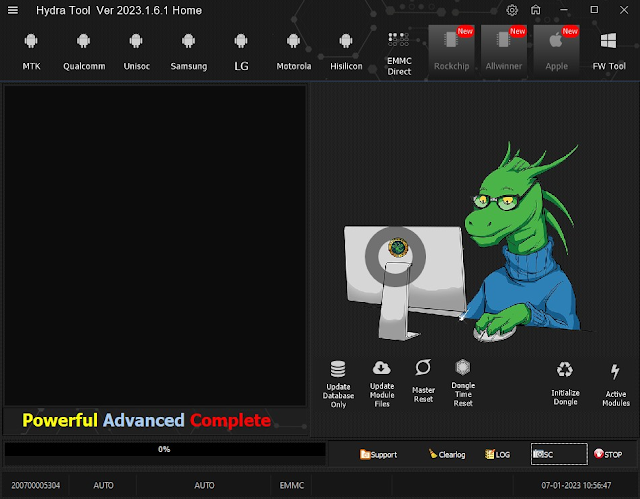This screenshot has width=640, height=499.
Task: Open the settings gear icon
Action: [512, 10]
